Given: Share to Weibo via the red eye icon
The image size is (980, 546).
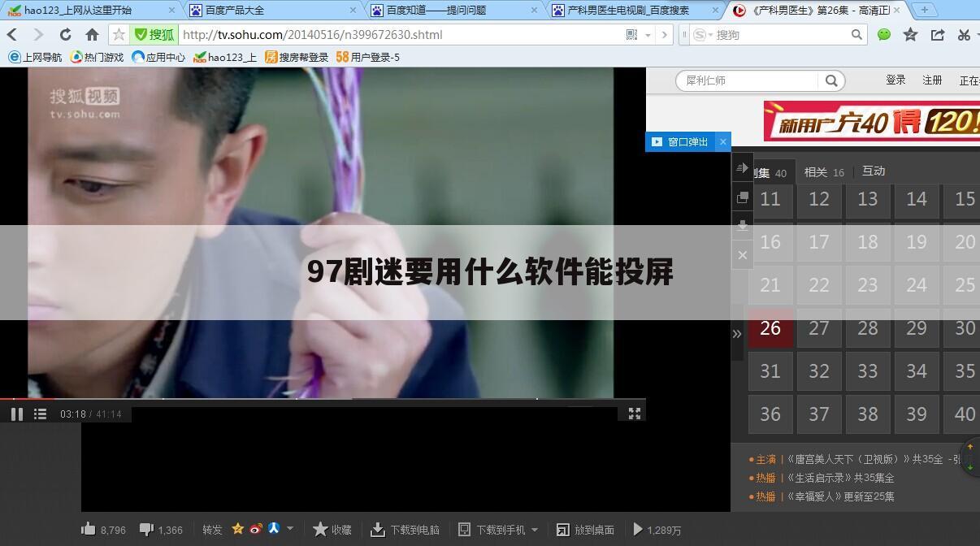Looking at the screenshot, I should [256, 529].
